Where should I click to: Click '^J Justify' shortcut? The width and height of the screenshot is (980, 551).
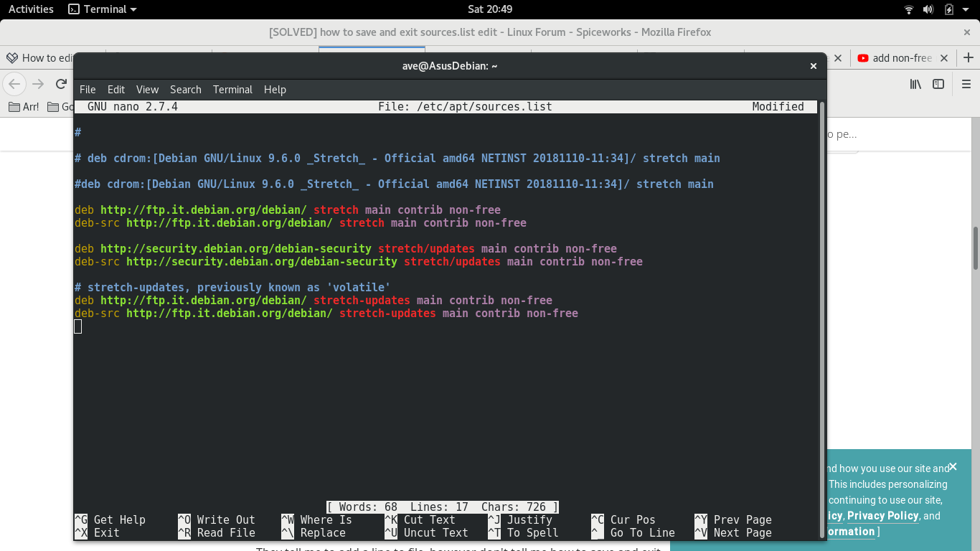point(520,519)
